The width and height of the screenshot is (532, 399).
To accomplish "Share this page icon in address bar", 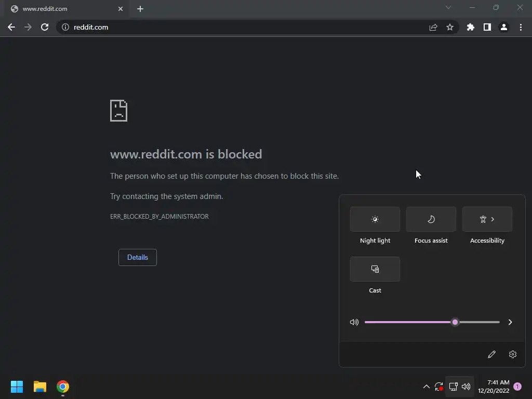I will (433, 27).
